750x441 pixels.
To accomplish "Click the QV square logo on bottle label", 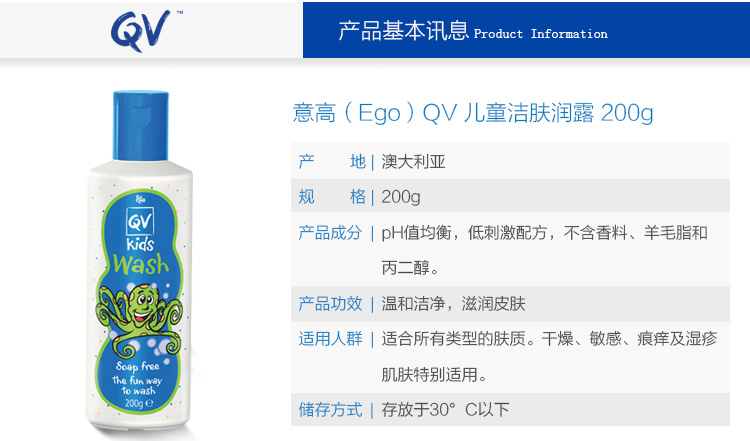I will [140, 221].
